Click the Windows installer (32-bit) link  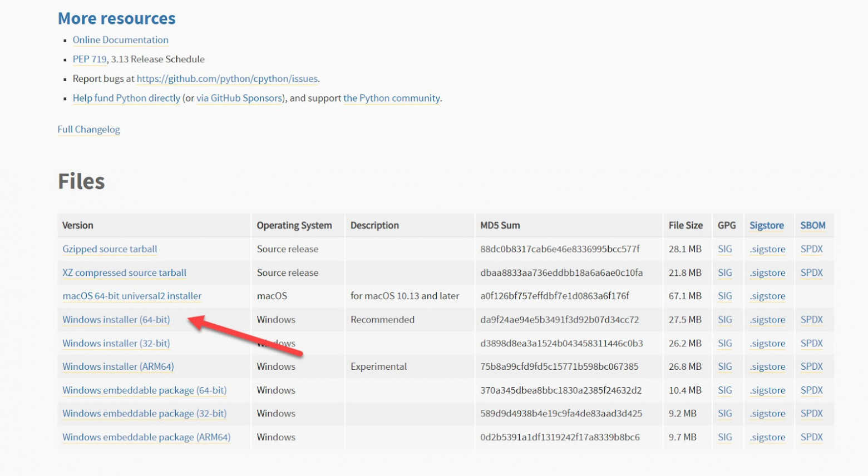116,344
